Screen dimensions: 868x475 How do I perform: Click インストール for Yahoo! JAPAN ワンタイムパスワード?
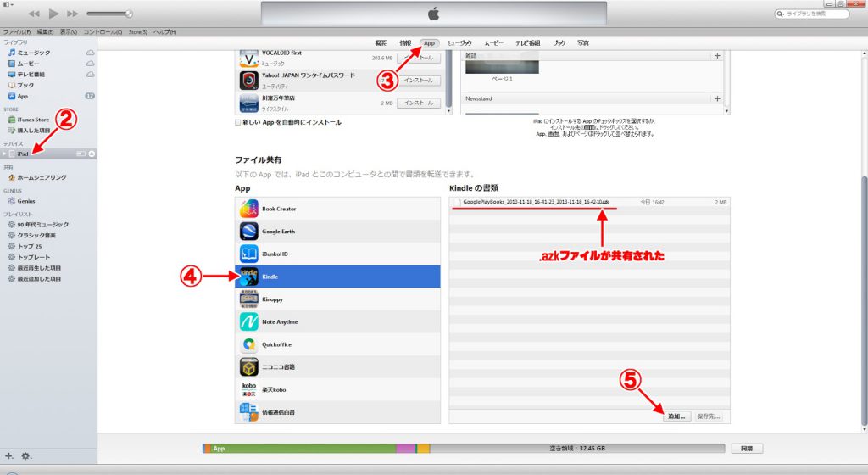tap(419, 81)
